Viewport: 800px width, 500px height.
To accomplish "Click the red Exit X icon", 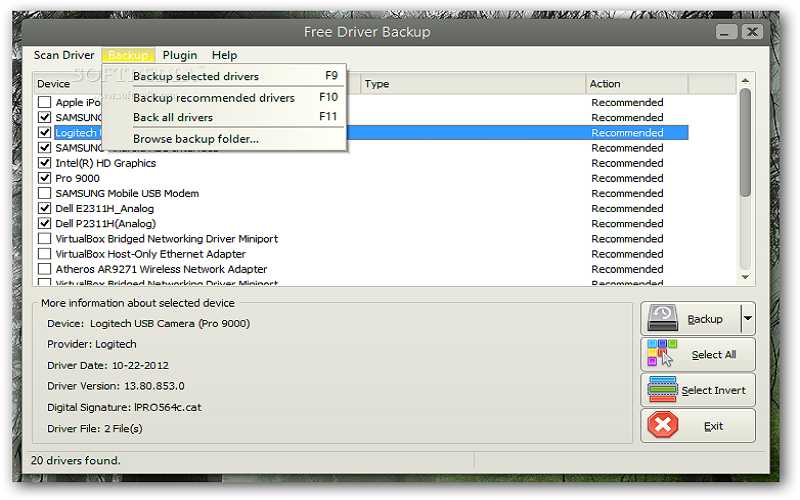I will [663, 425].
